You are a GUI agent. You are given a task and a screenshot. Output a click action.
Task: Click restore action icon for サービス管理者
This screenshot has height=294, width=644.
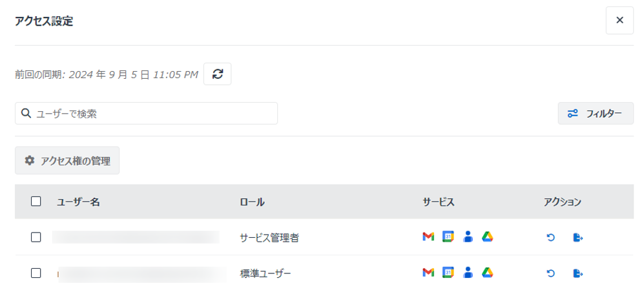click(551, 238)
